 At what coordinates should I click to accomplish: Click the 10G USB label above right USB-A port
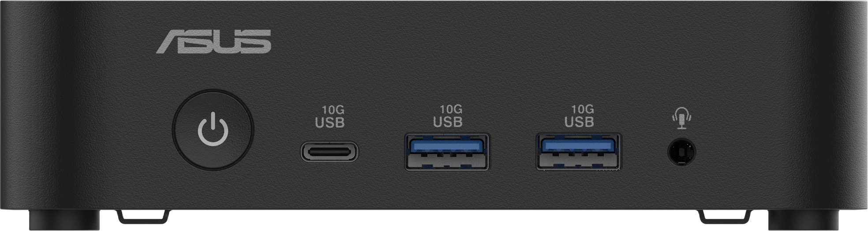(x=579, y=115)
